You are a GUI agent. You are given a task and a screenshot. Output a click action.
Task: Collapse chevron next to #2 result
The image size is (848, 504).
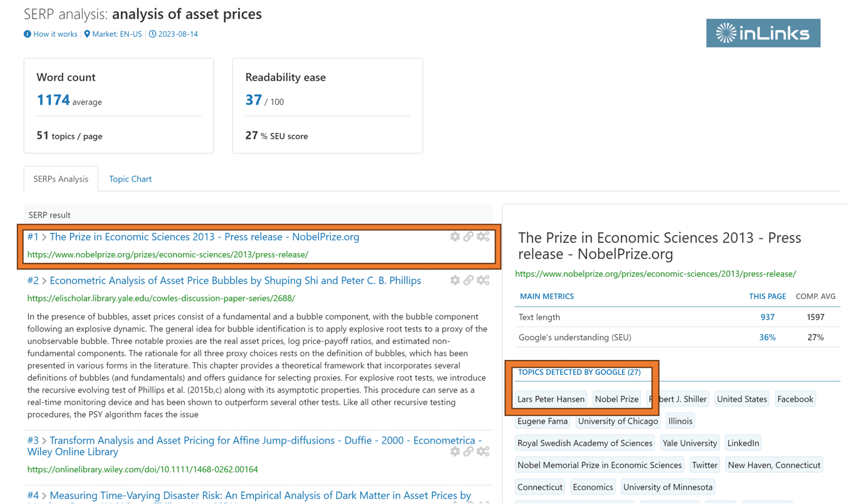coord(44,281)
